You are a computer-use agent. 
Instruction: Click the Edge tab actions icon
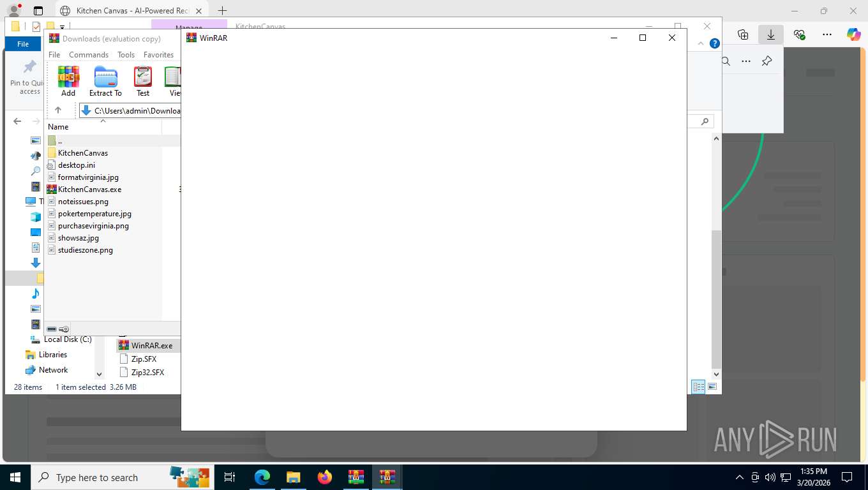(38, 11)
